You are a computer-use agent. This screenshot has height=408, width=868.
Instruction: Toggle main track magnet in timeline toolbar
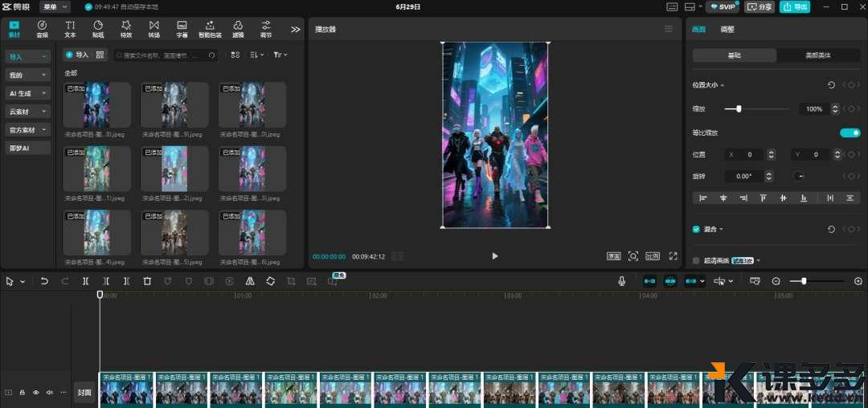(650, 281)
